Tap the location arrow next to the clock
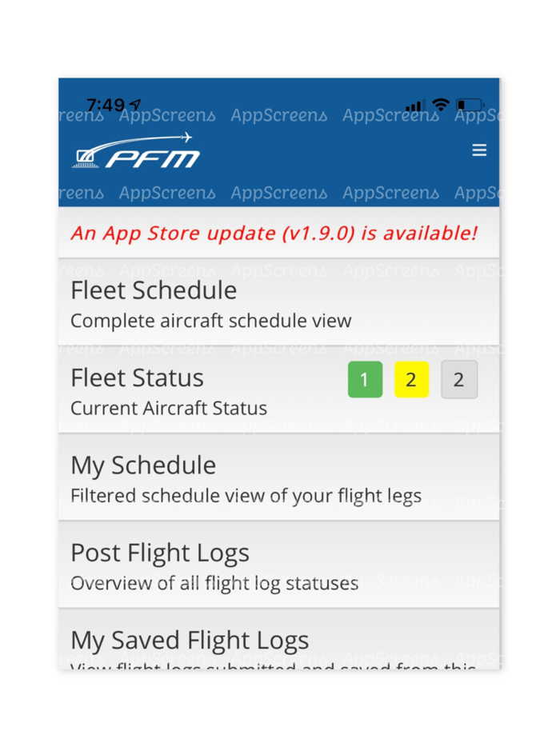This screenshot has height=747, width=560. (x=134, y=103)
